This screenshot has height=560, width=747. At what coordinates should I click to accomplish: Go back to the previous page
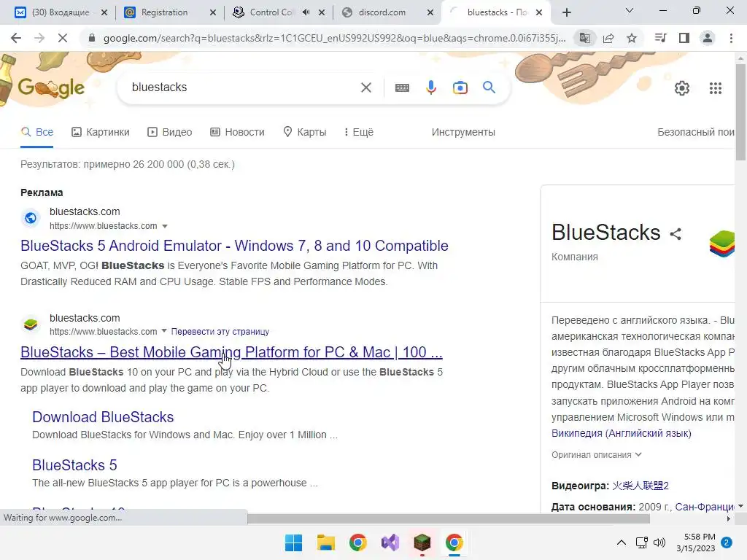(x=16, y=38)
